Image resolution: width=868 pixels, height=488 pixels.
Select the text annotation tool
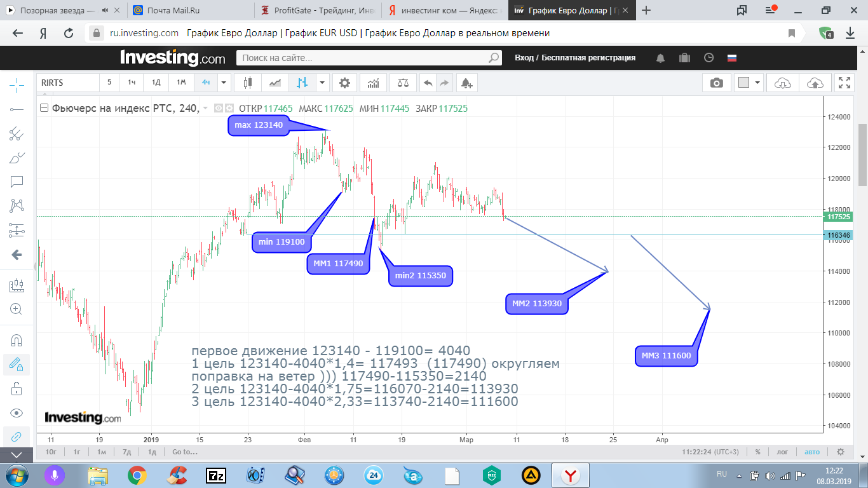click(17, 182)
